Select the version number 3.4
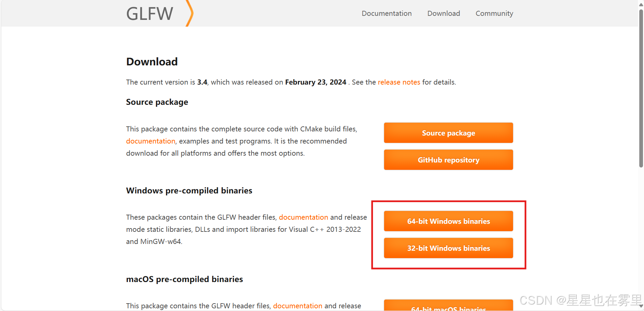Screen dimensions: 644x311 click(x=202, y=82)
